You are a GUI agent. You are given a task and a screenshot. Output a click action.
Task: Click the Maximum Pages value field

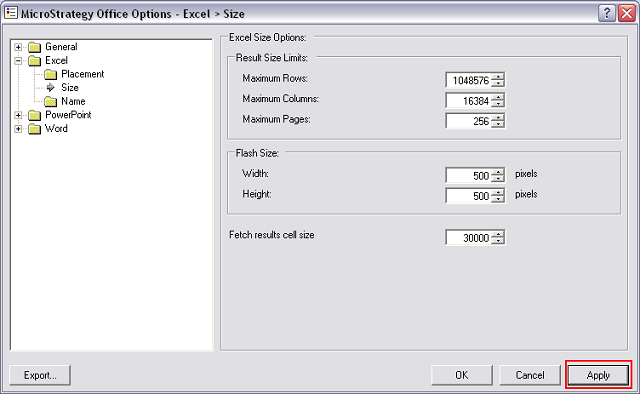click(468, 121)
